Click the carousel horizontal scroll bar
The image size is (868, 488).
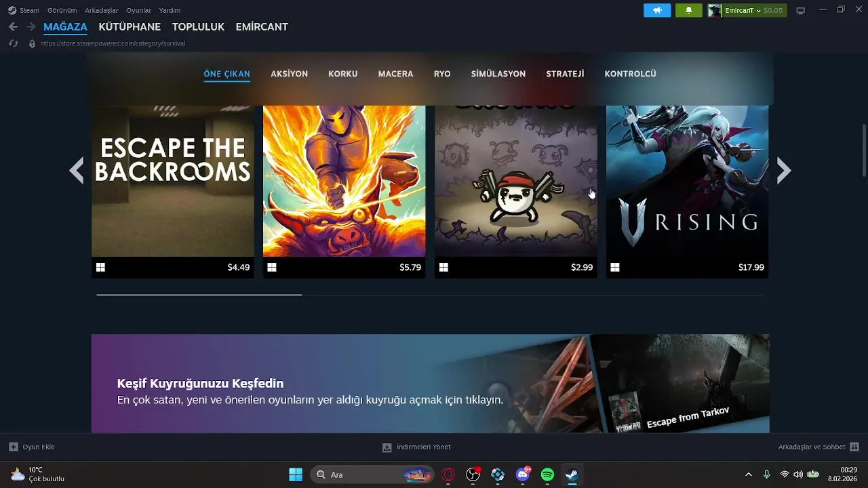coord(199,295)
